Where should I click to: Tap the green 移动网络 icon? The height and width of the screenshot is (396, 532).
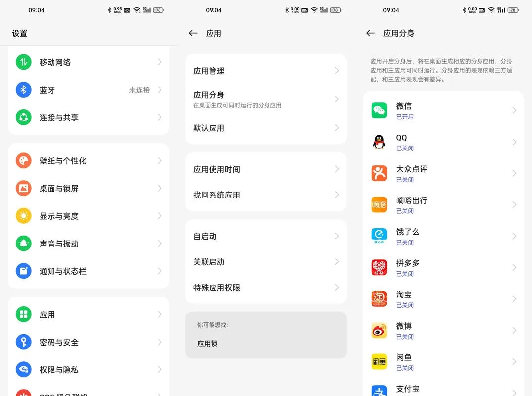pyautogui.click(x=23, y=62)
